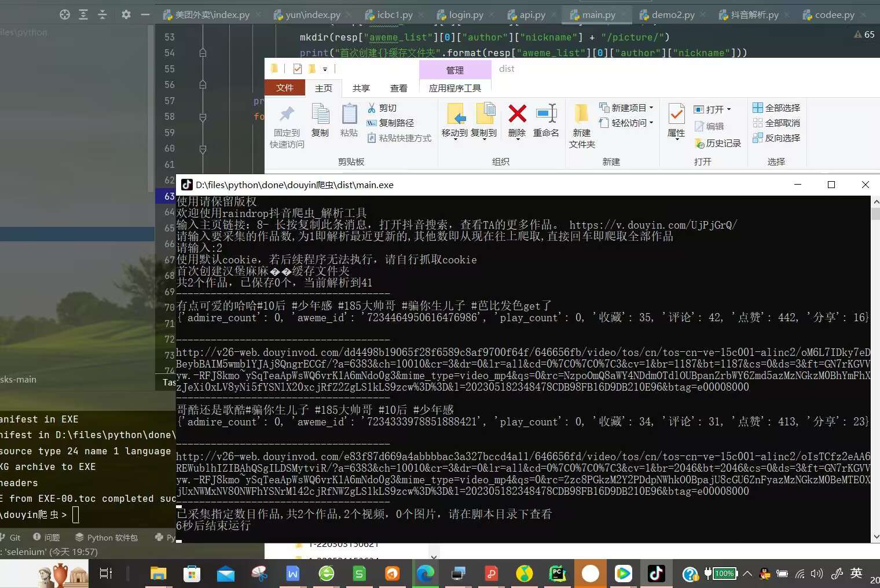Open Microsoft Edge from the taskbar
The image size is (880, 588).
point(425,574)
